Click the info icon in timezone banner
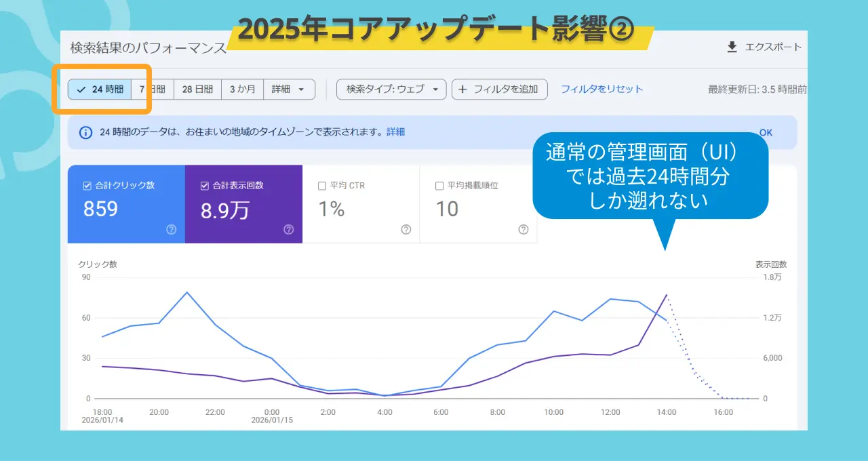 [x=86, y=132]
